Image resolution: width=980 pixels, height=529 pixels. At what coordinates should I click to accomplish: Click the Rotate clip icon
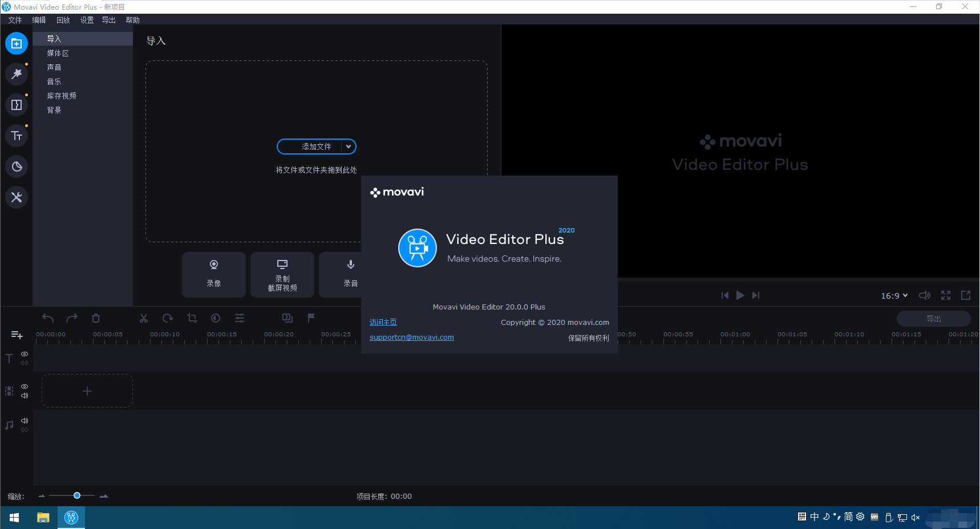click(168, 318)
